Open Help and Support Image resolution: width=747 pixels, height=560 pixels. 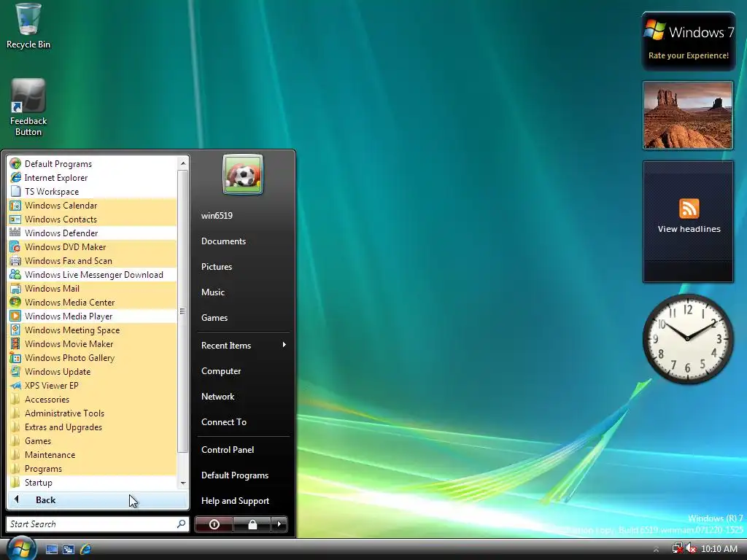click(x=244, y=500)
